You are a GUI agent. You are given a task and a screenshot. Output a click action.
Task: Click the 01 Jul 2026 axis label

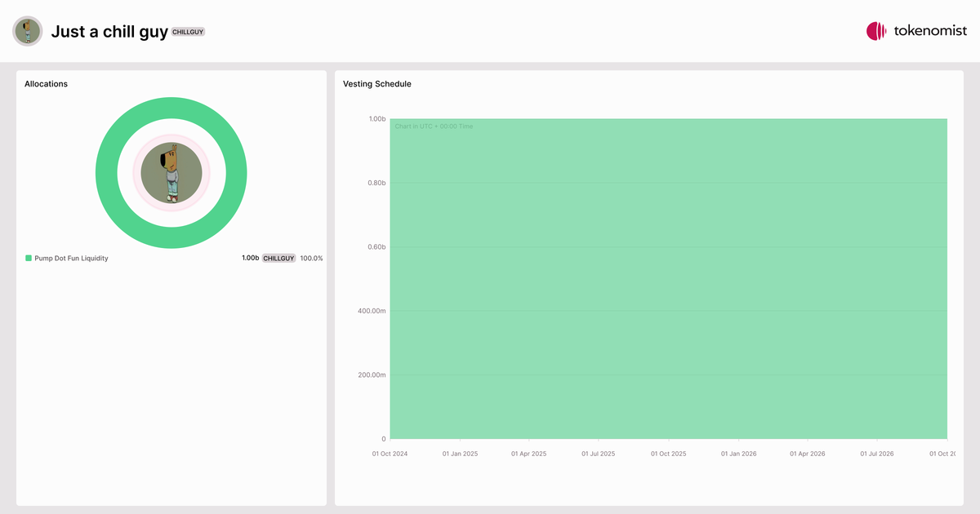click(876, 453)
